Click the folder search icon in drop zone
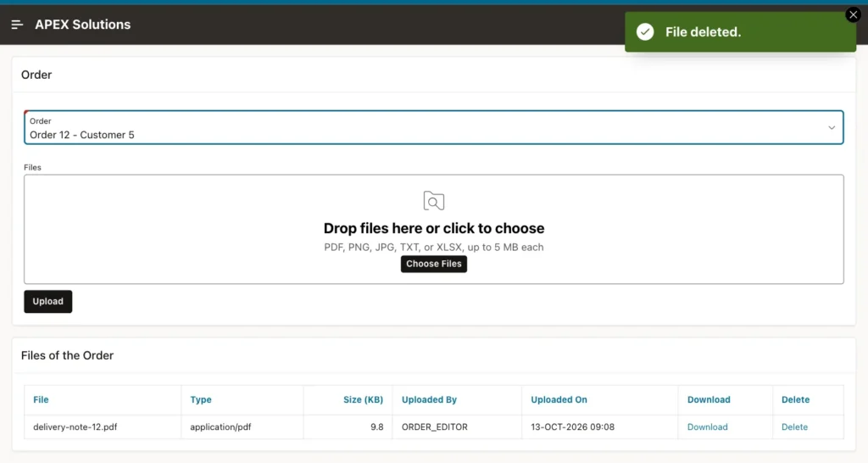Viewport: 868px width, 463px height. pyautogui.click(x=434, y=200)
